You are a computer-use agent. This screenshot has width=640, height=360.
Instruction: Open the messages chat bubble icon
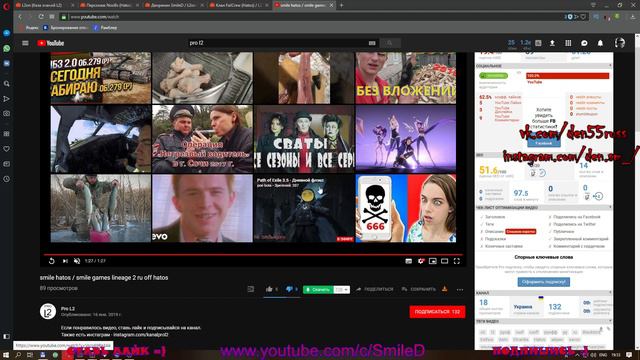pyautogui.click(x=584, y=43)
